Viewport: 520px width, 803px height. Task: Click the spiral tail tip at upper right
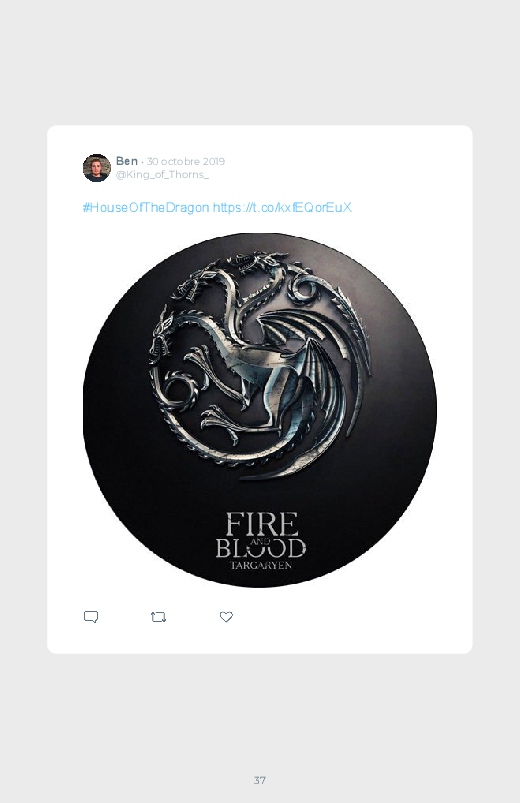[304, 288]
